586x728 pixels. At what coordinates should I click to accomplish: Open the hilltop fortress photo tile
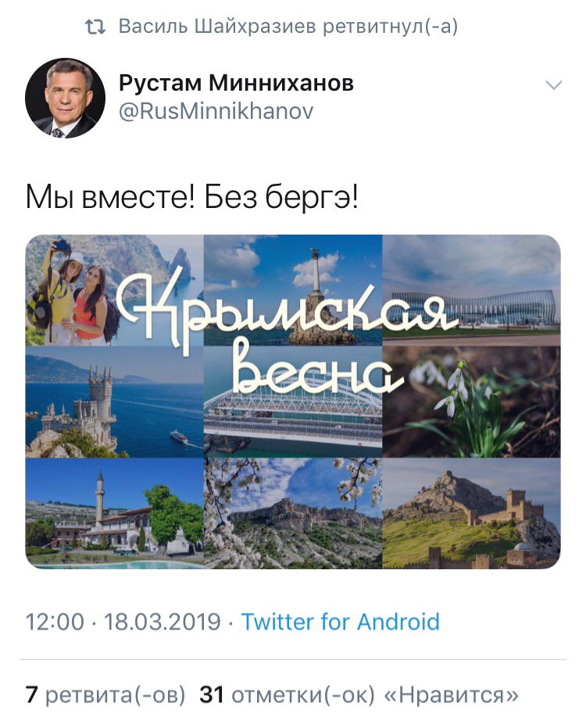pos(471,514)
